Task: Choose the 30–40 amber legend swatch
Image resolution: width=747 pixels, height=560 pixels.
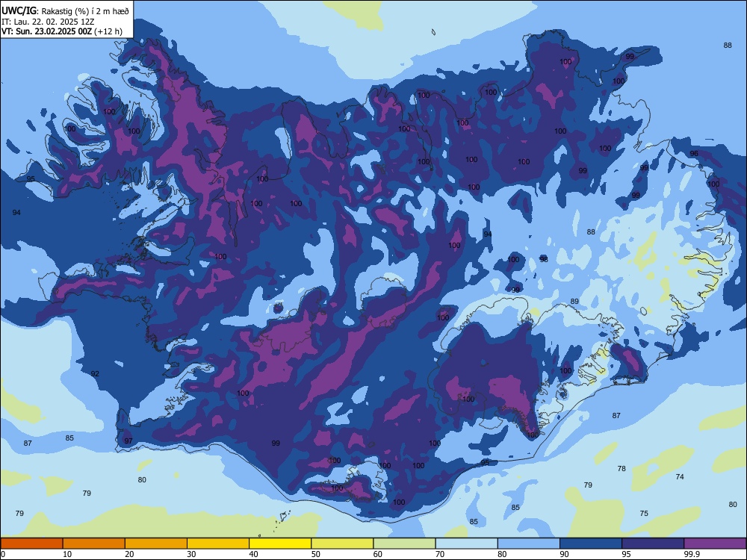Action: 218,544
